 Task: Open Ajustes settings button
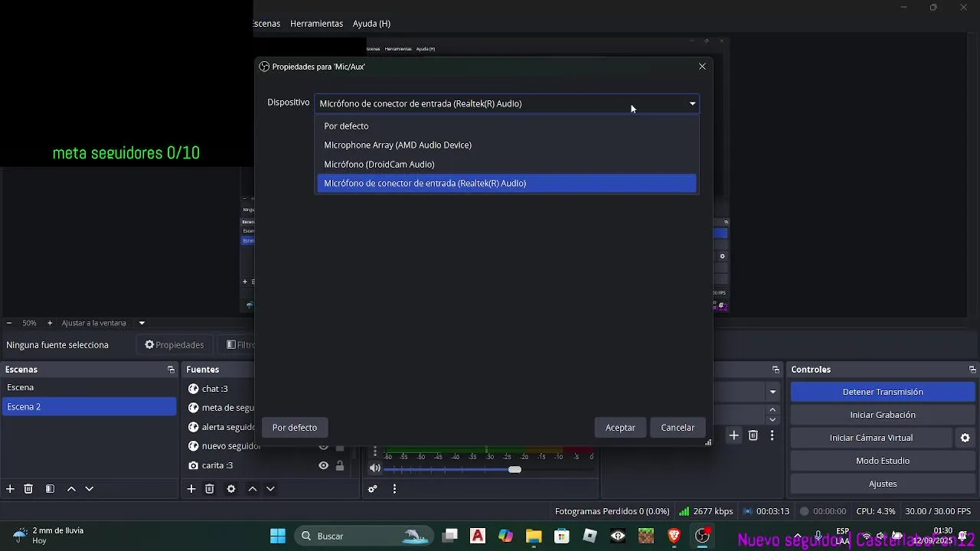coord(883,484)
